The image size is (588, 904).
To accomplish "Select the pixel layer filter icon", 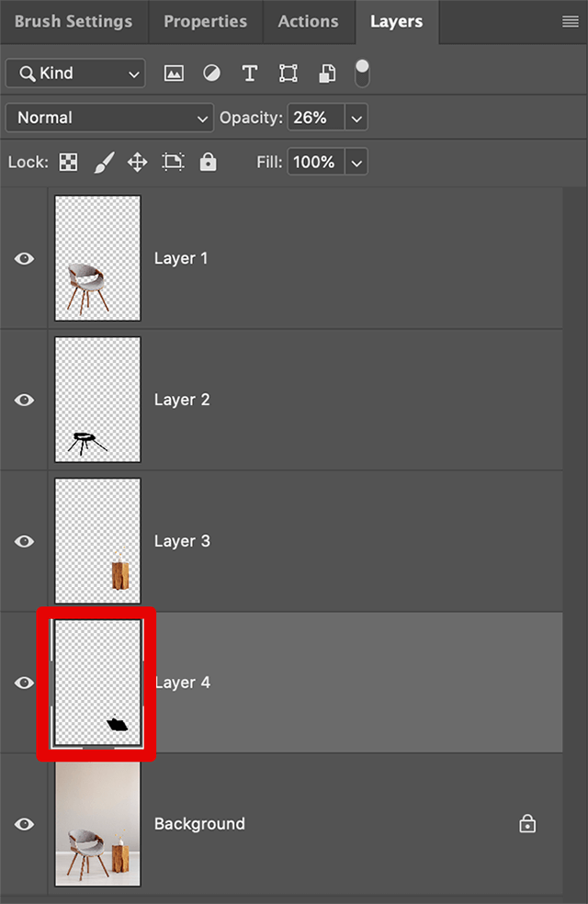I will pyautogui.click(x=174, y=73).
